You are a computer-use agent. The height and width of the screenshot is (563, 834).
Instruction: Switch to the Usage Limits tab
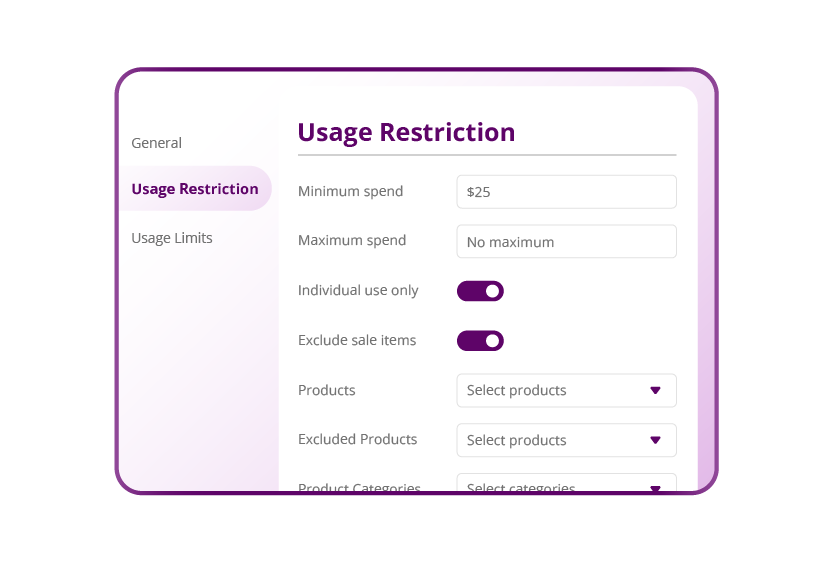172,238
